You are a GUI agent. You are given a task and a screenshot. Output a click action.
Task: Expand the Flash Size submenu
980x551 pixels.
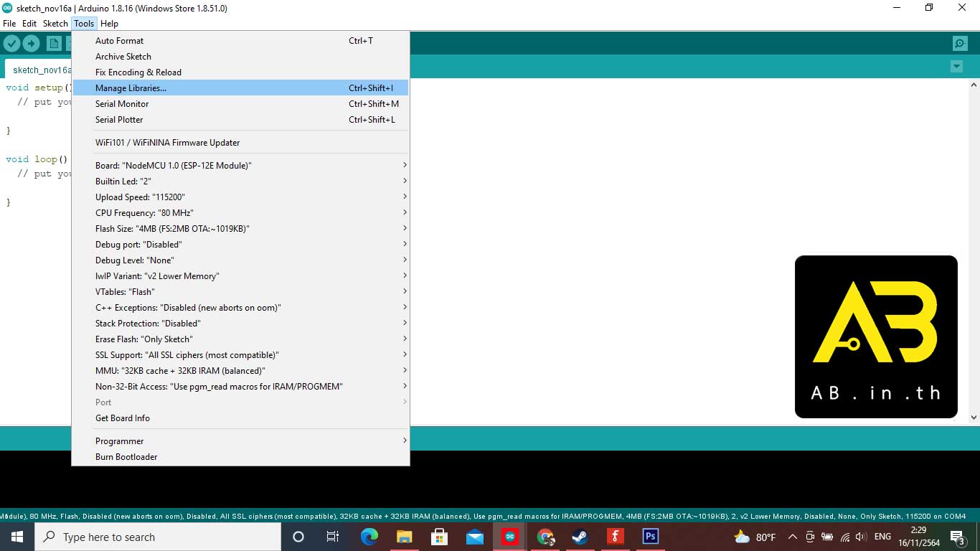coord(240,229)
